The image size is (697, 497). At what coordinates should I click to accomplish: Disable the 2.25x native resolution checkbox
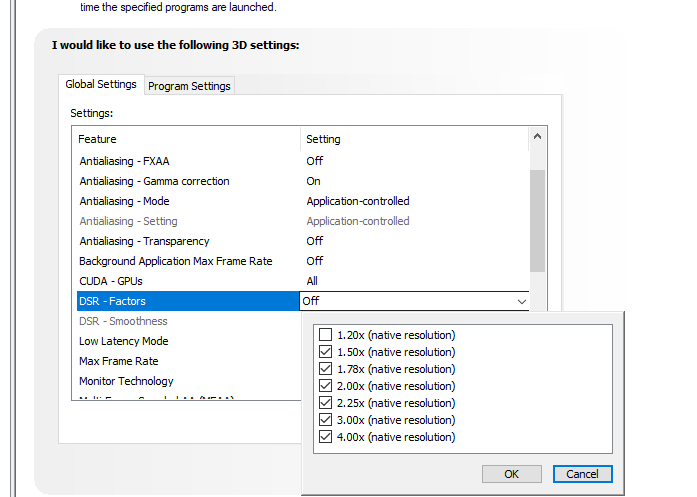[325, 403]
